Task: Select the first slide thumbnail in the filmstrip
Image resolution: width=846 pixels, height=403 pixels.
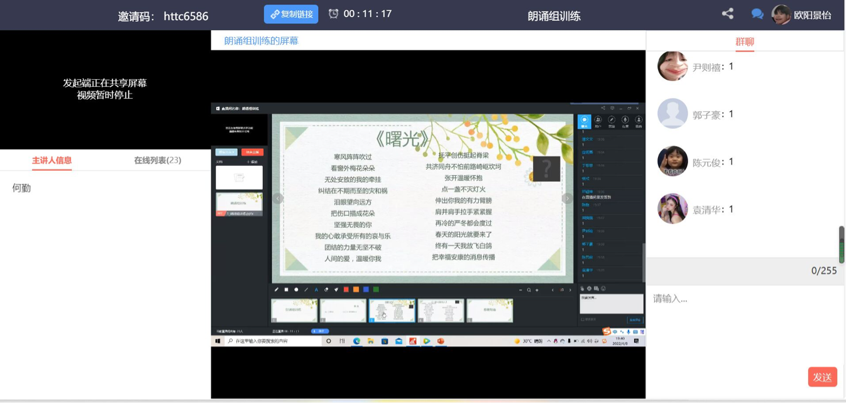Action: (294, 311)
